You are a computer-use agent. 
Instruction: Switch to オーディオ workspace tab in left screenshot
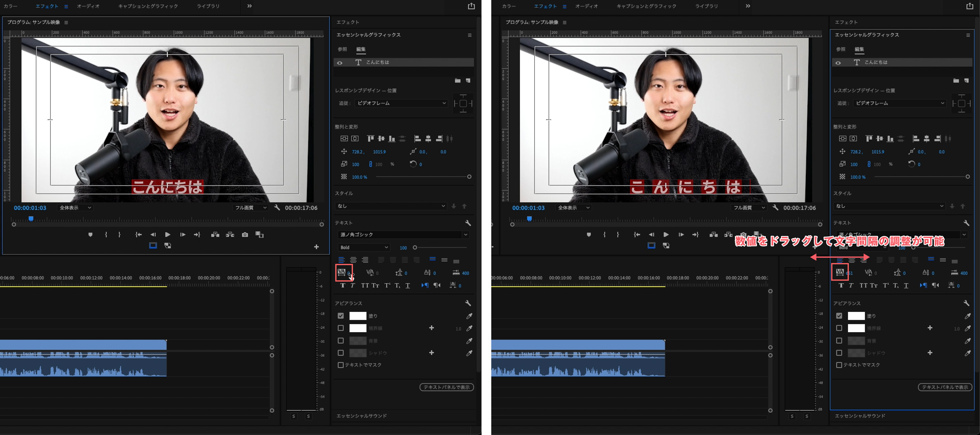click(x=88, y=6)
